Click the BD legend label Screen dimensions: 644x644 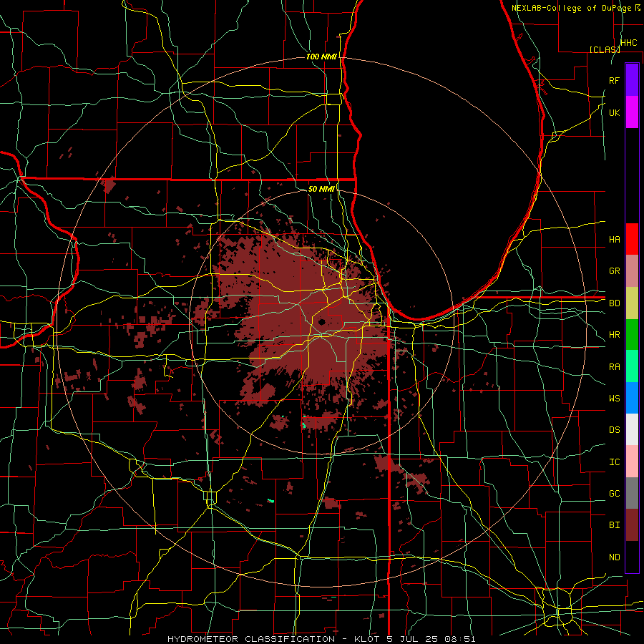615,303
